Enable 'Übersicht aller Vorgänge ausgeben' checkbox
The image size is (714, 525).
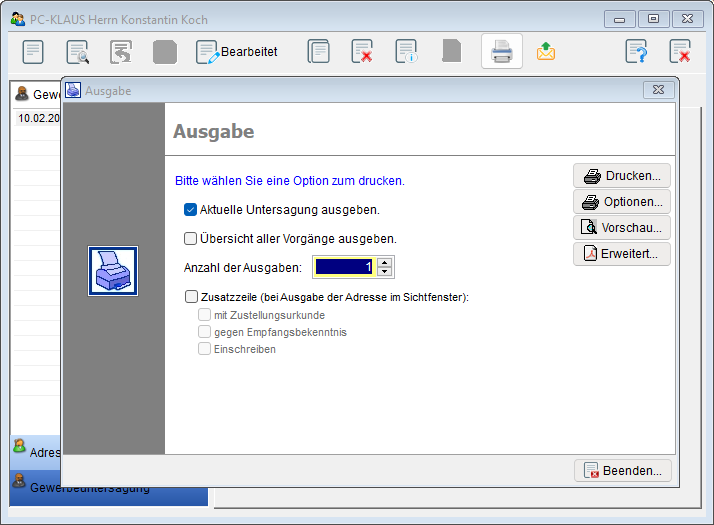[x=191, y=239]
